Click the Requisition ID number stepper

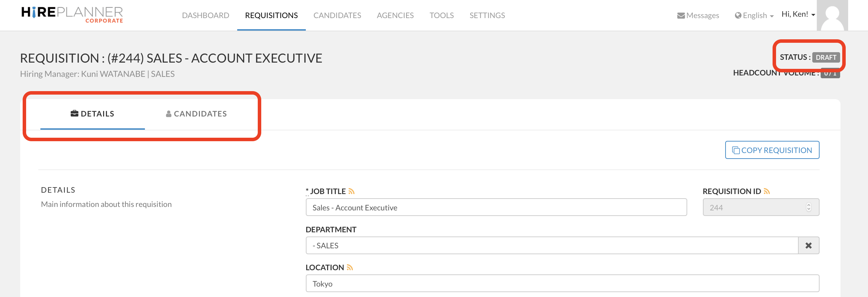[808, 207]
